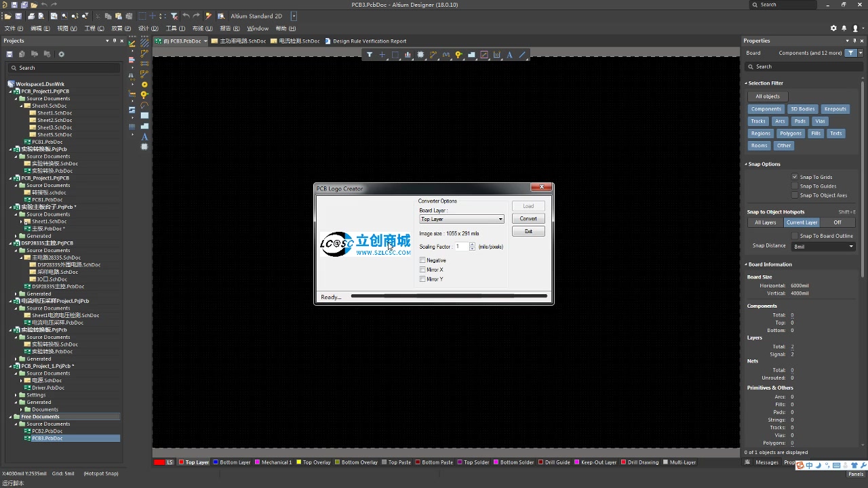Click the selection filter icon in active bar
The width and height of the screenshot is (868, 488).
point(370,55)
